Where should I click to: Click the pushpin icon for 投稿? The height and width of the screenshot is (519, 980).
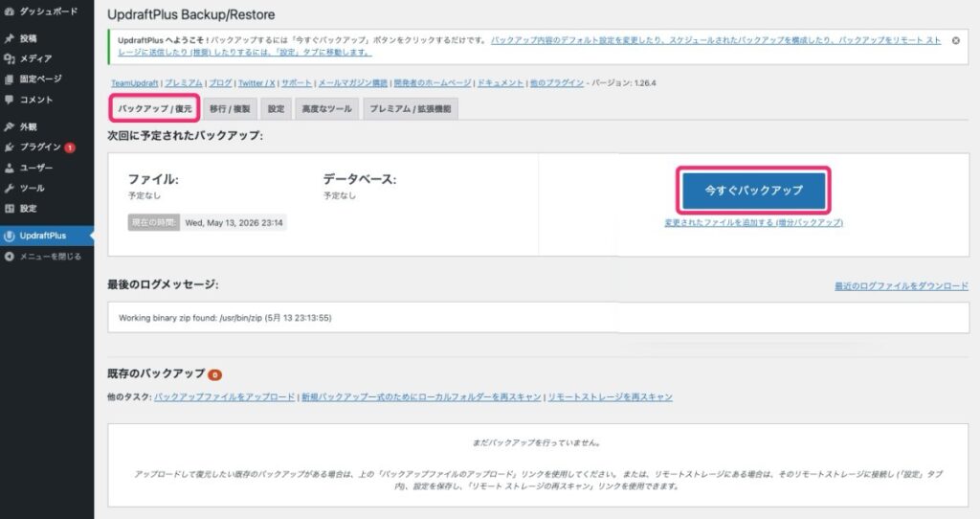tap(9, 38)
